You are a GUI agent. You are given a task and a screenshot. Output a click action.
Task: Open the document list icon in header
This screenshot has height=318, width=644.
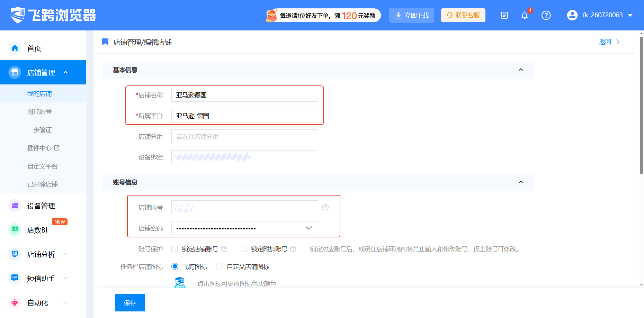pos(504,15)
